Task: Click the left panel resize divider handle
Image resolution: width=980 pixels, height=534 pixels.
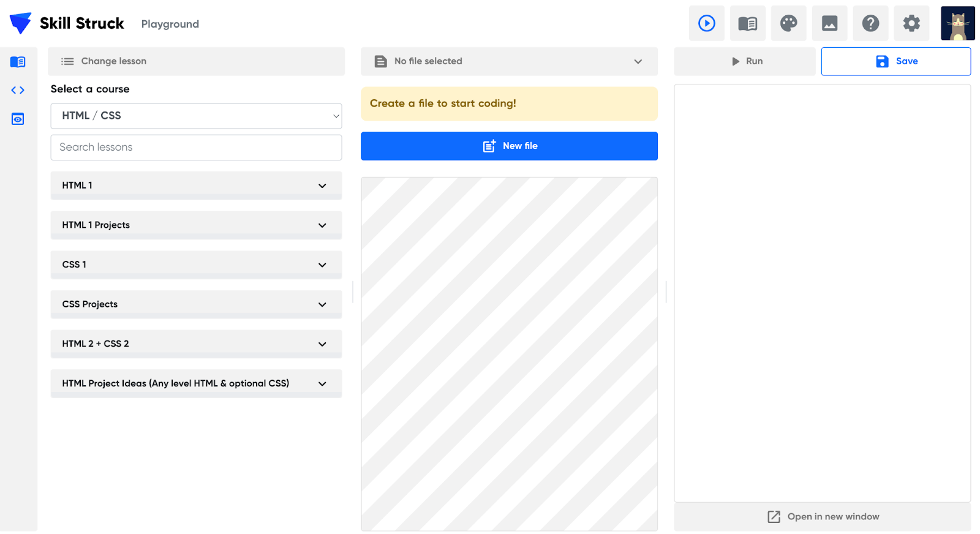Action: pos(353,292)
